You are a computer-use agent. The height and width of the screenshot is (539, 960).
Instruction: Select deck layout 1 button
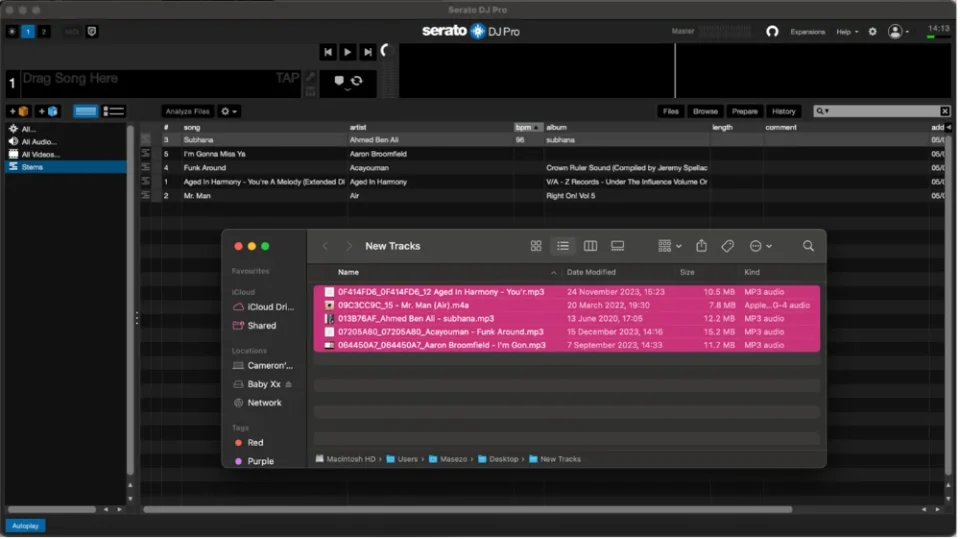point(28,31)
